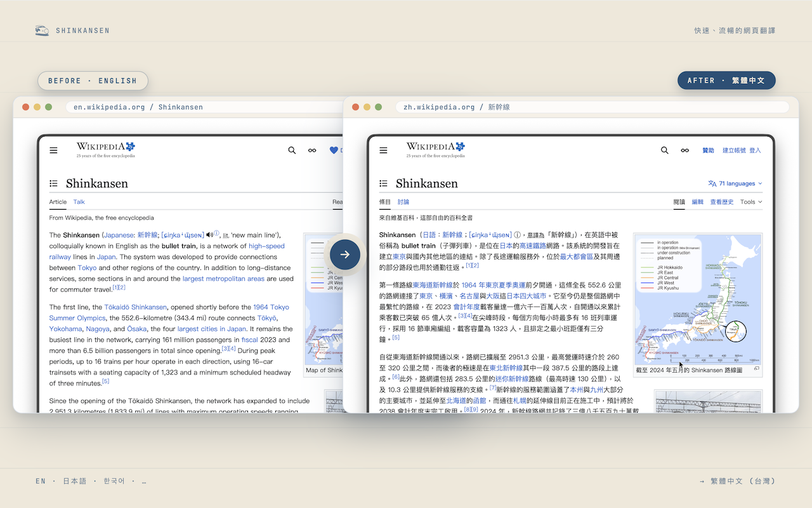Open the 1964 Tokyo Summer Olympics link
The image size is (812, 508).
pos(271,307)
